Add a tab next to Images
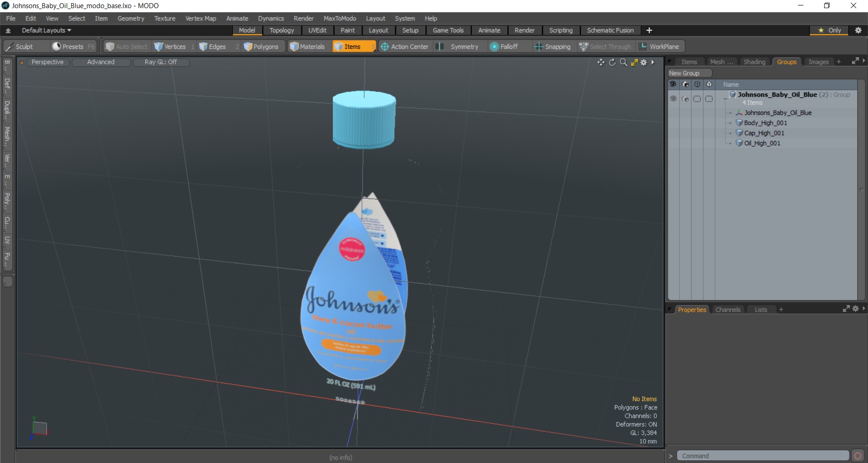 [x=839, y=62]
